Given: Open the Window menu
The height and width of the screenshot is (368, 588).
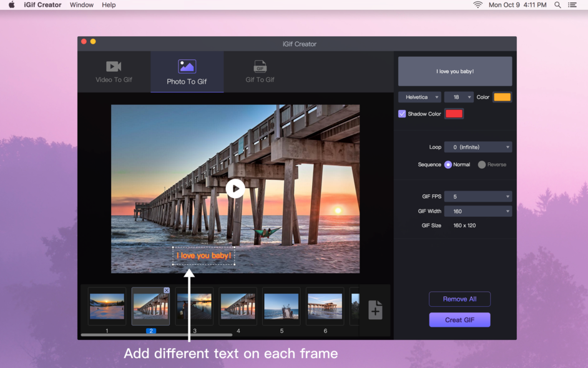Looking at the screenshot, I should (x=81, y=4).
